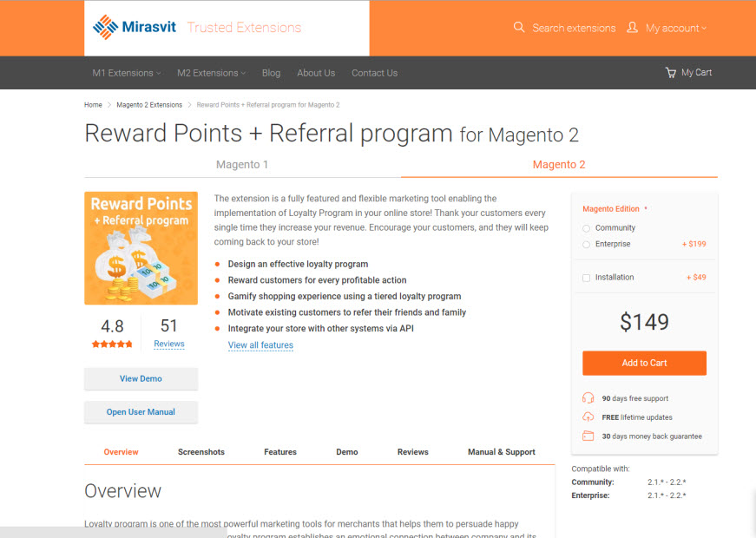This screenshot has height=538, width=756.
Task: Open the View all features link
Action: click(260, 345)
